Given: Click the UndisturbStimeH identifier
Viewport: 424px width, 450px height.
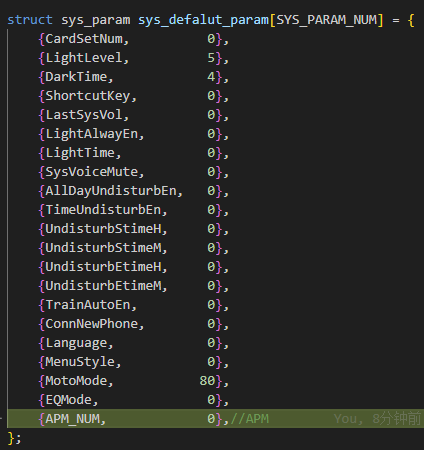Looking at the screenshot, I should pyautogui.click(x=103, y=229).
